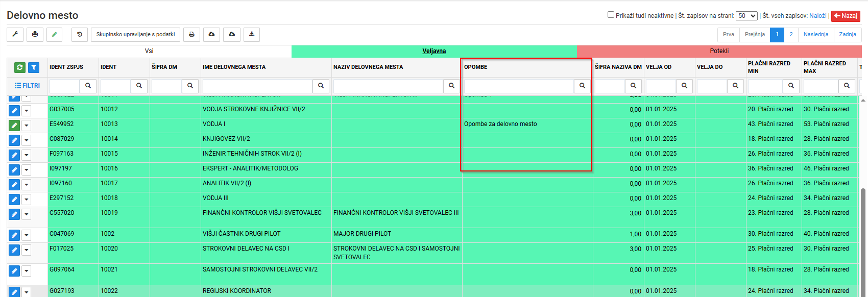This screenshot has width=868, height=297.
Task: Focus the IME DELOVNEGA MESTA filter input
Action: tap(257, 86)
